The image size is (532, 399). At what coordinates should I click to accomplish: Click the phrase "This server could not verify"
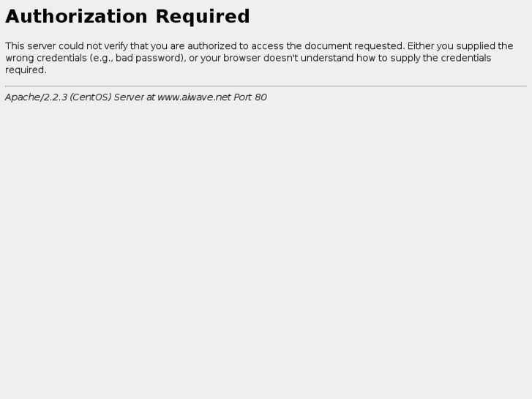[x=67, y=46]
